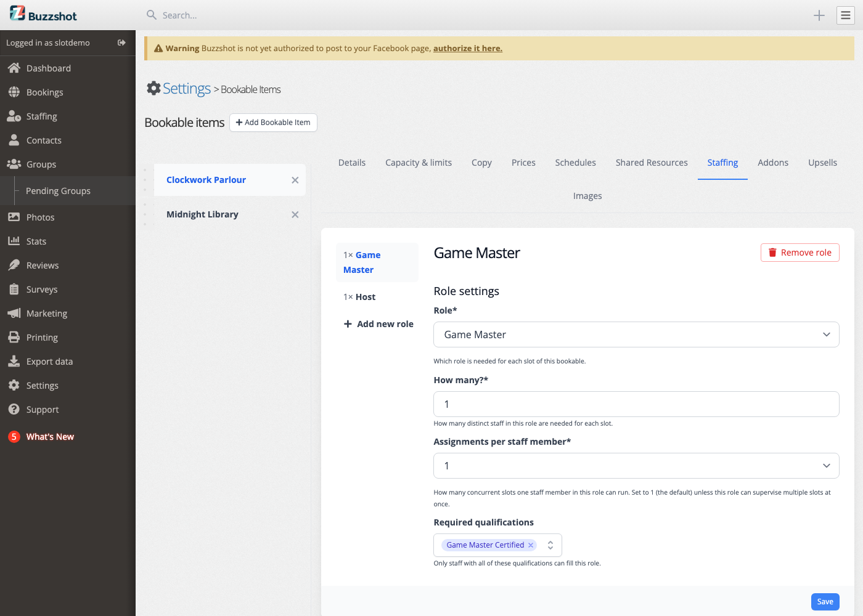Screen dimensions: 863x616
Task: Click the How many input field
Action: (636, 404)
